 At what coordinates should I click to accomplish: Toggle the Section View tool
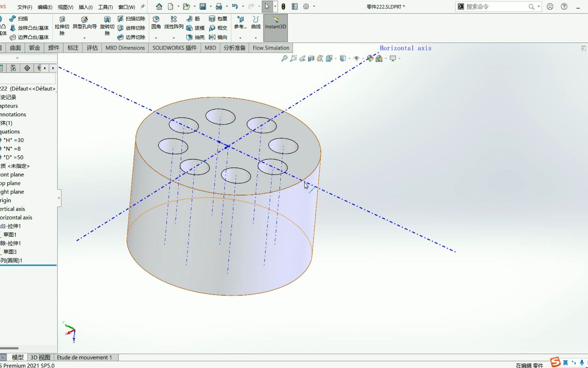(x=311, y=58)
